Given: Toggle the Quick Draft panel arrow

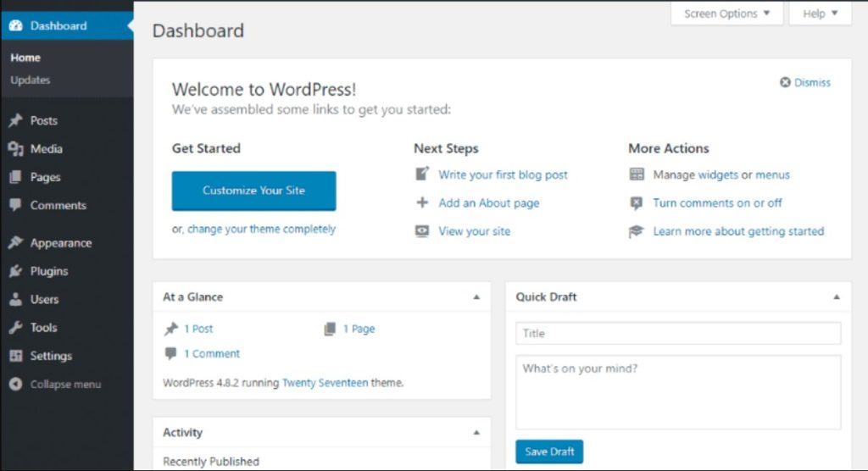Looking at the screenshot, I should pyautogui.click(x=837, y=297).
